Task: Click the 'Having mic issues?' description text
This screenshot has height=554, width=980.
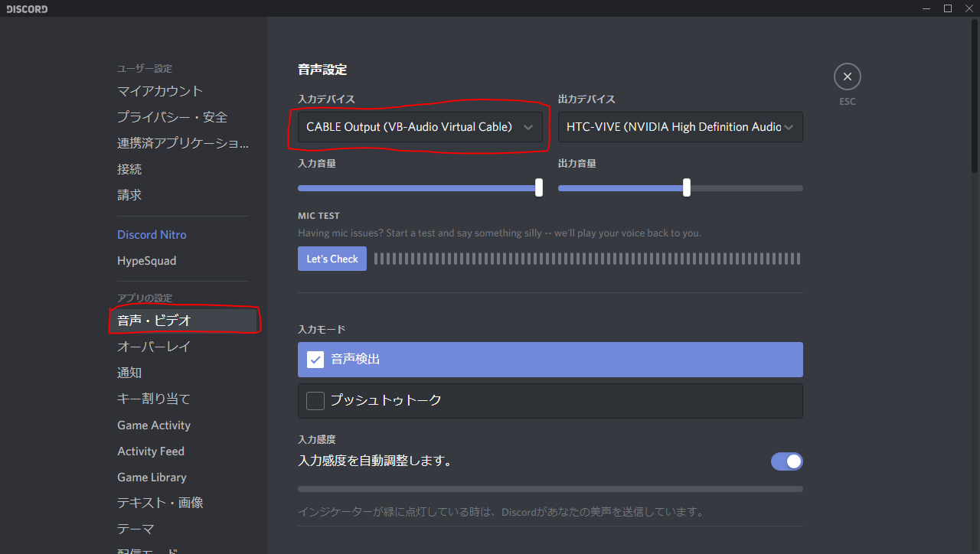Action: click(499, 233)
